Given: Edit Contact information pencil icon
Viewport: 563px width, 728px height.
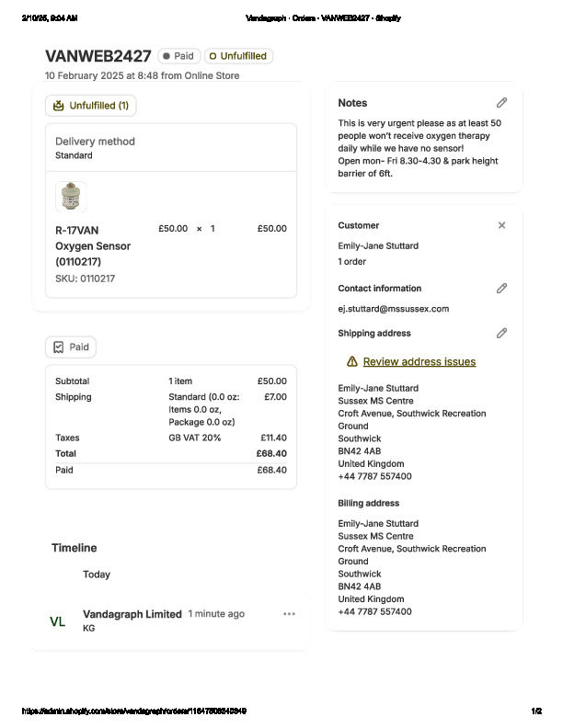Looking at the screenshot, I should point(501,289).
